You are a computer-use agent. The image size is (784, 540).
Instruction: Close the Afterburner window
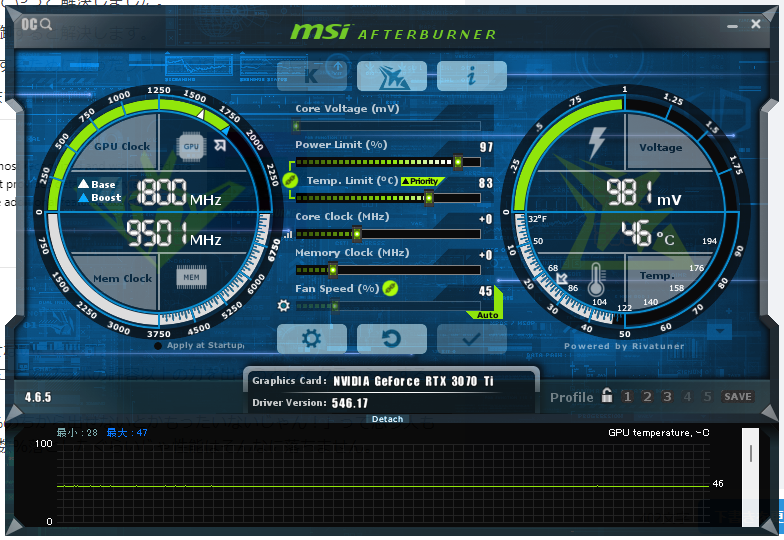tap(756, 24)
